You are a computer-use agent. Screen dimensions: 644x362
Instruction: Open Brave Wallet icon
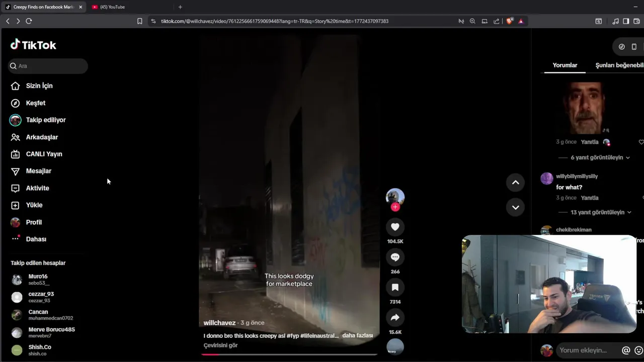[x=637, y=21]
